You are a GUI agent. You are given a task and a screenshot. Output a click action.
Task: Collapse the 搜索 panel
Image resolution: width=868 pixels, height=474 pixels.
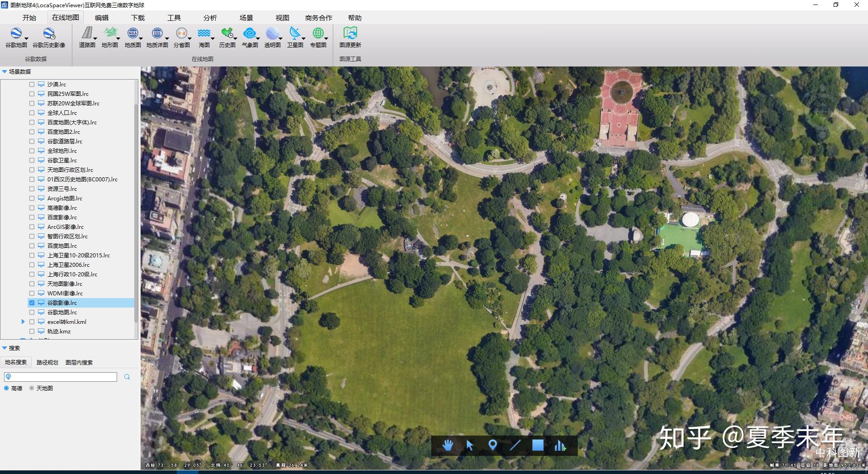(x=5, y=348)
